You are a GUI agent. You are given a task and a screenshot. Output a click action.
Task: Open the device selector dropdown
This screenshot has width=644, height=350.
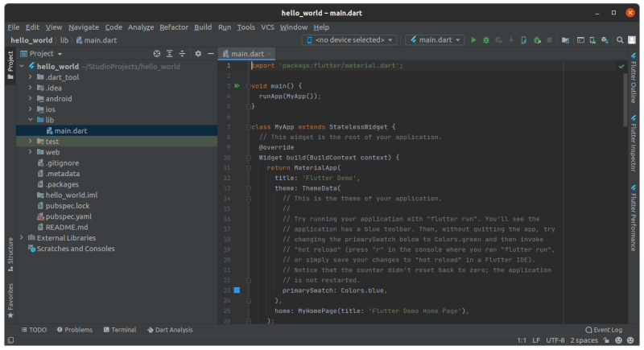349,39
